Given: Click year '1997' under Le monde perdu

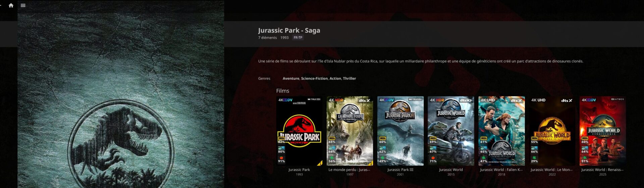Looking at the screenshot, I should tap(350, 174).
